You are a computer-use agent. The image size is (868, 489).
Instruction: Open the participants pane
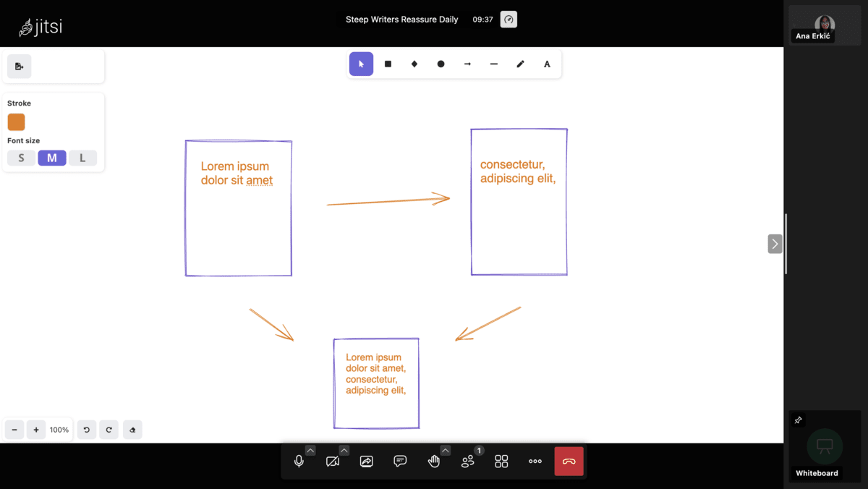point(468,461)
